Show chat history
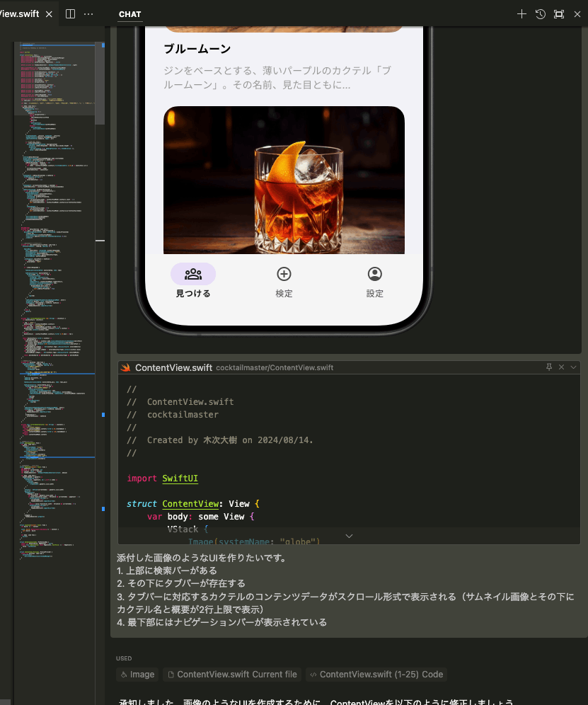Screen dimensions: 588x705 click(x=541, y=14)
